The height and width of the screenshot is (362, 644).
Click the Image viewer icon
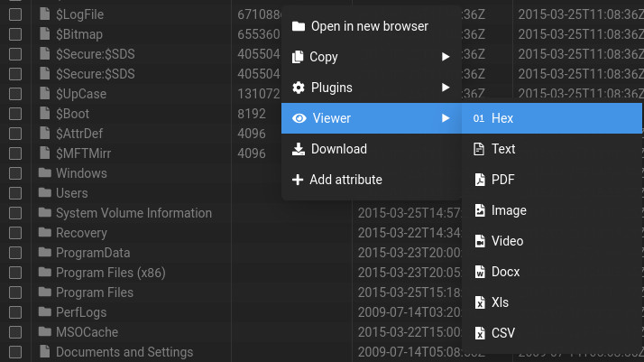click(479, 210)
